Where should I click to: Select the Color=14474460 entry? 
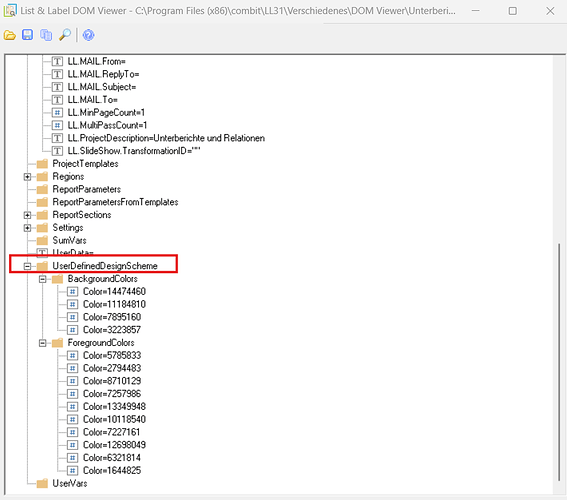114,292
